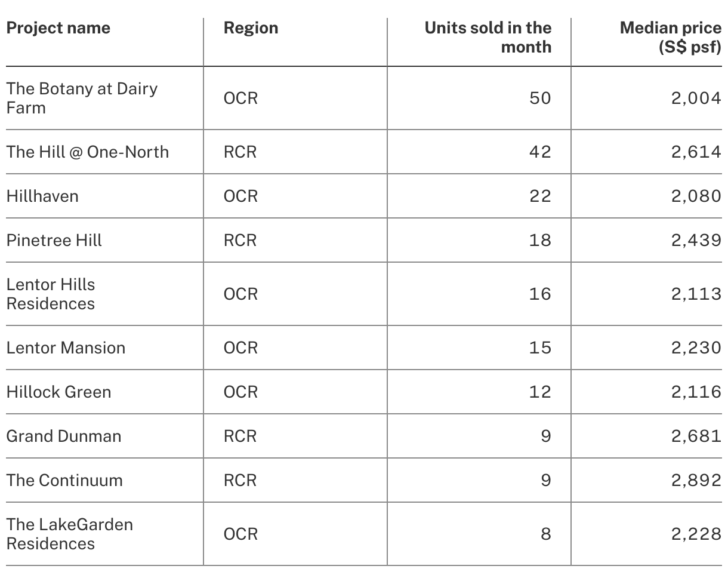
Task: Select the 2,004 median price cell
Action: coord(696,98)
